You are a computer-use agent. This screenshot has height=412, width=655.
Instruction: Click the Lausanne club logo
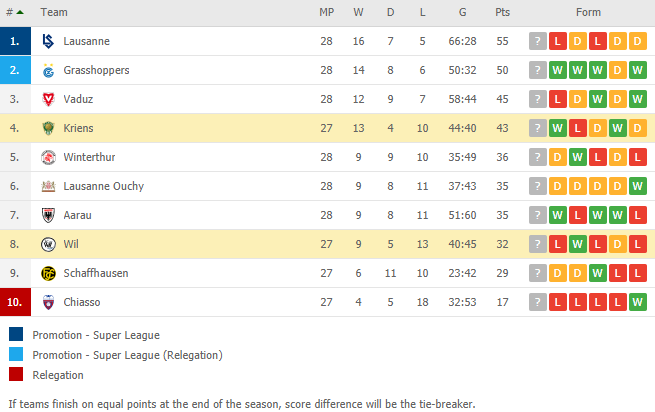click(x=48, y=41)
